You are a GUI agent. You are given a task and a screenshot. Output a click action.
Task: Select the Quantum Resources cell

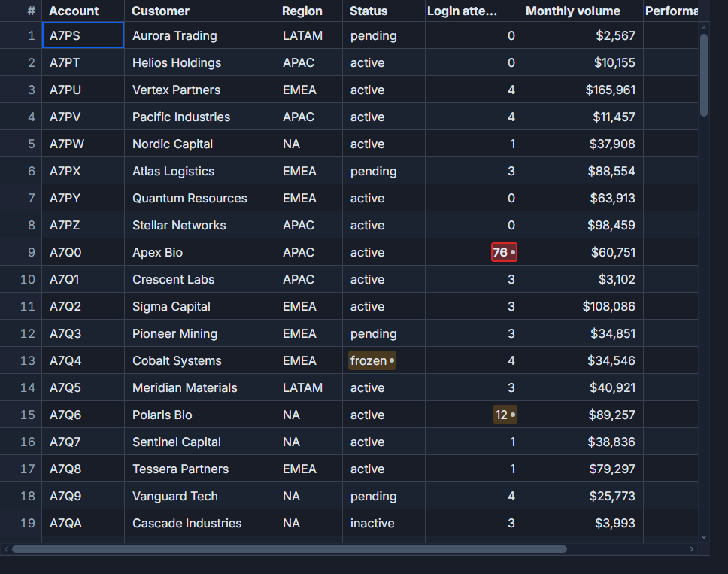(x=199, y=198)
